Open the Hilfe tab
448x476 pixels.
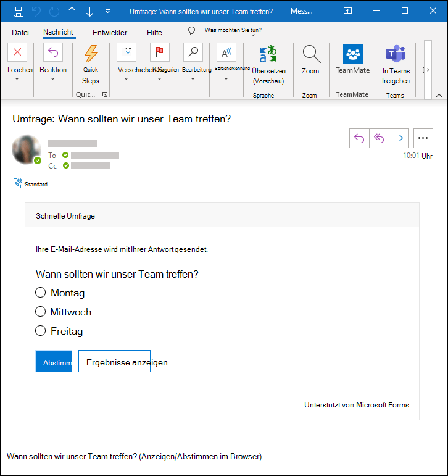(x=154, y=33)
